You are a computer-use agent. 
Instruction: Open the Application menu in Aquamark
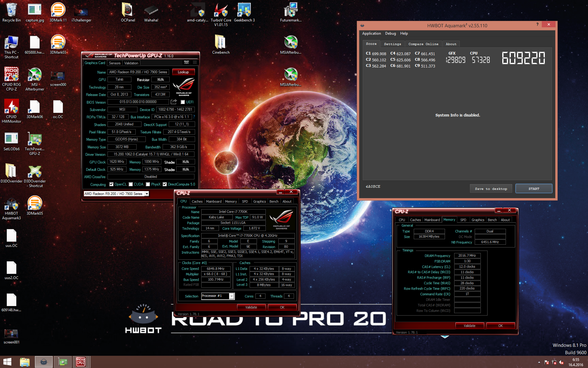[x=371, y=33]
